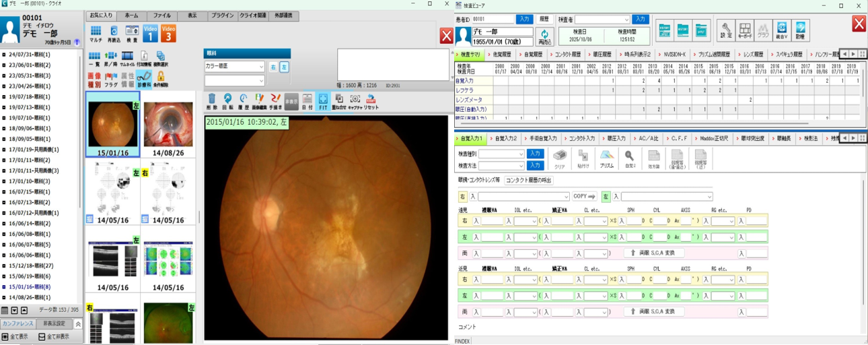The width and height of the screenshot is (868, 345).
Task: Click the 両眼 S,C,A 変換 button for 遠見
Action: (653, 253)
